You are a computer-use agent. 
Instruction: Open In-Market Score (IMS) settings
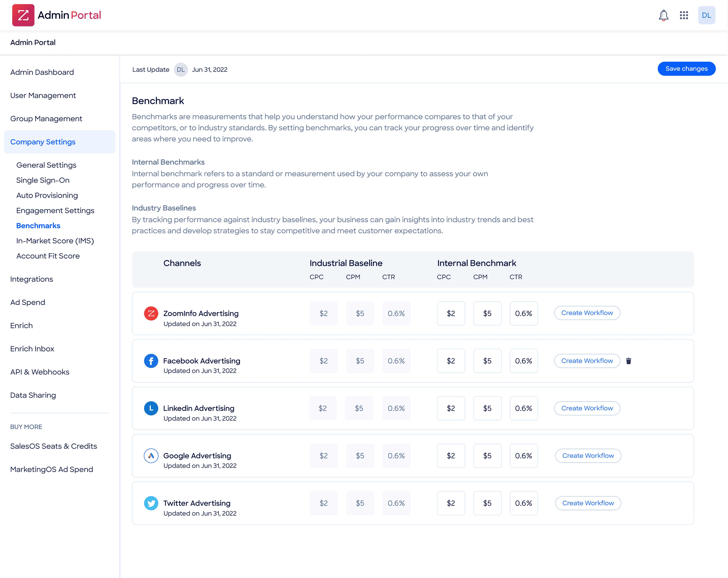tap(55, 241)
